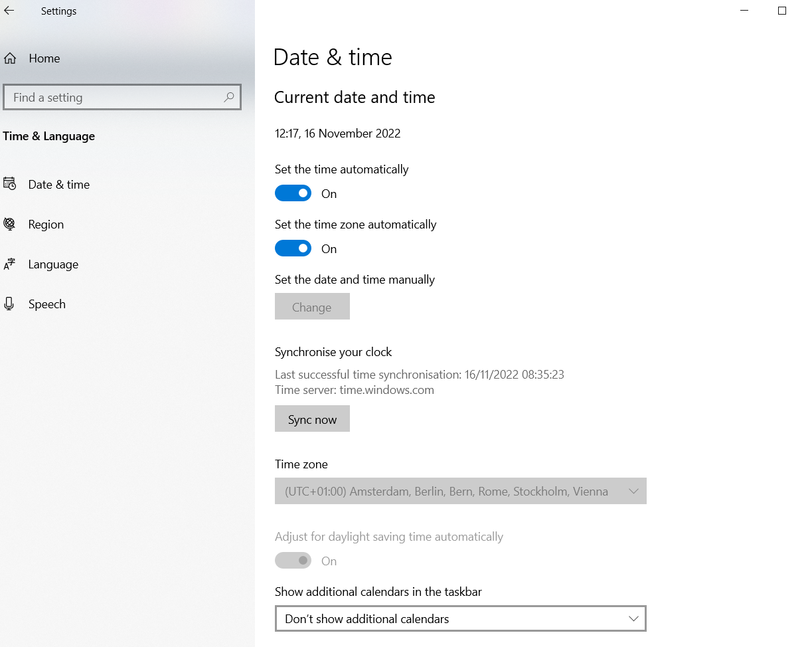Click the Change date and time button

point(312,307)
